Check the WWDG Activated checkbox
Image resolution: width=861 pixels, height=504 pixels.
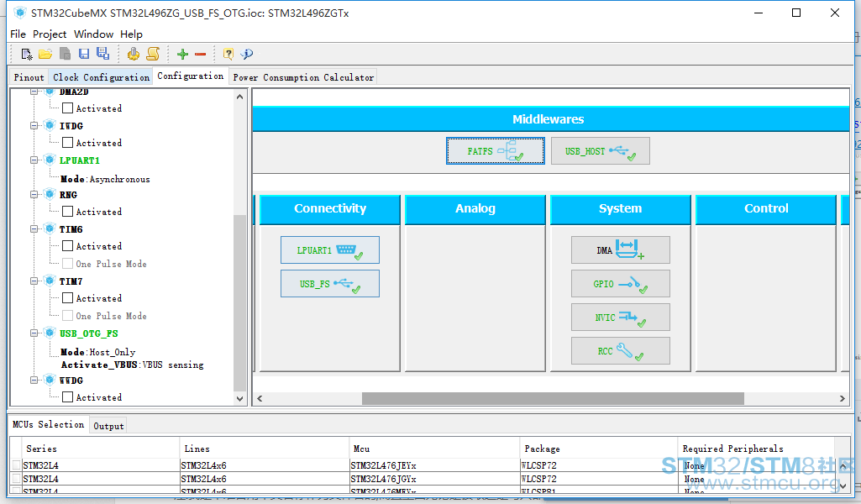[x=67, y=397]
